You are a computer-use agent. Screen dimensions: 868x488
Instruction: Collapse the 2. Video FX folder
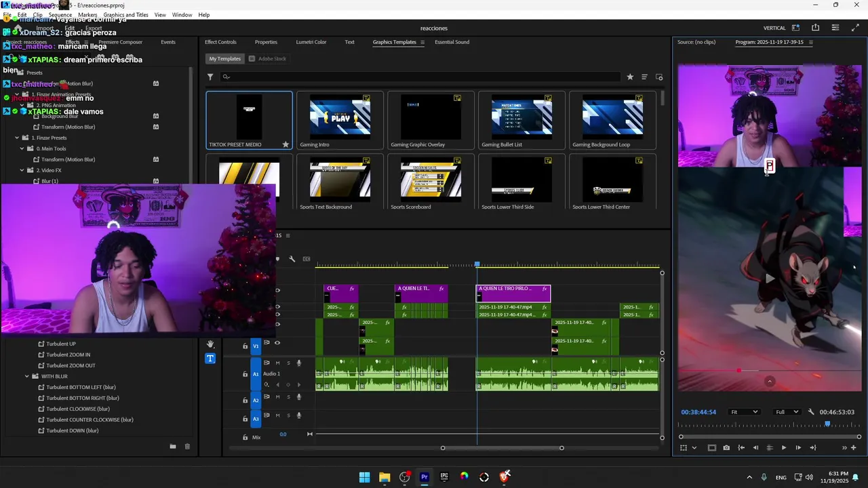point(22,170)
